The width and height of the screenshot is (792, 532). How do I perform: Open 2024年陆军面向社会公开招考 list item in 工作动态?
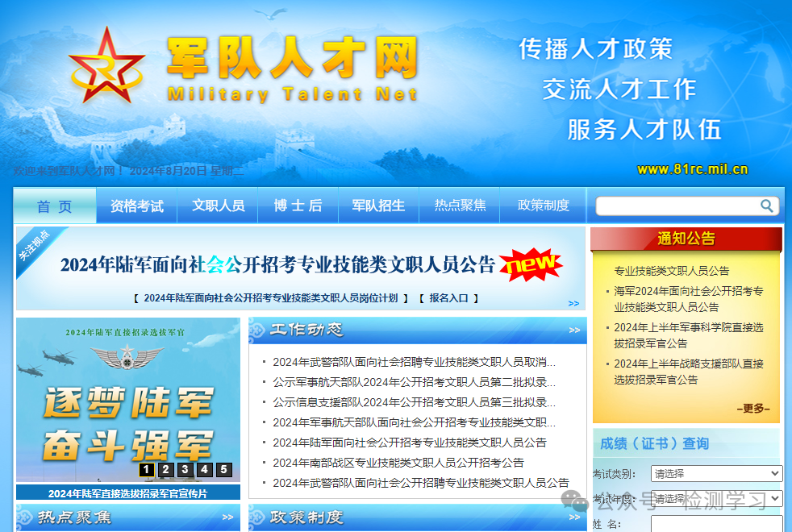tap(410, 443)
